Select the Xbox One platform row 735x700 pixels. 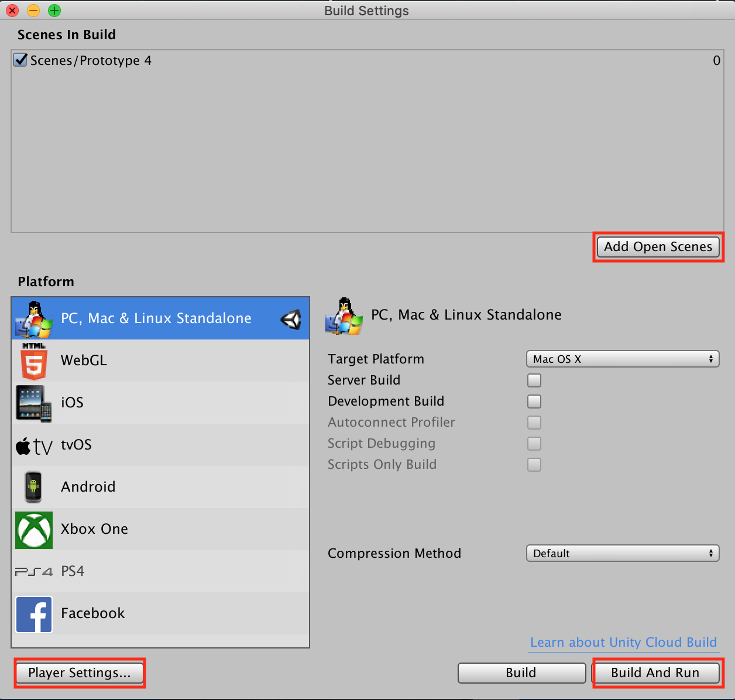(160, 529)
